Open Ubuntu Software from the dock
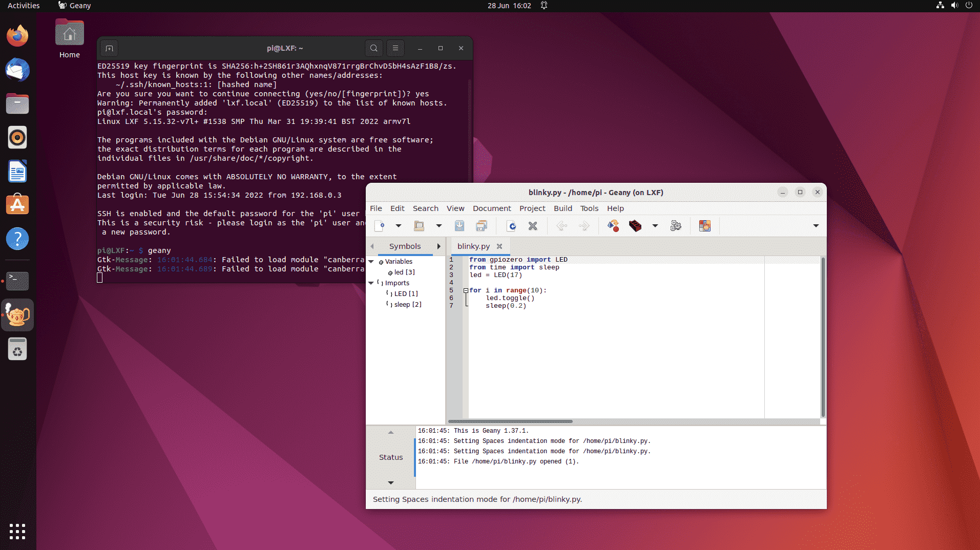 pos(17,205)
